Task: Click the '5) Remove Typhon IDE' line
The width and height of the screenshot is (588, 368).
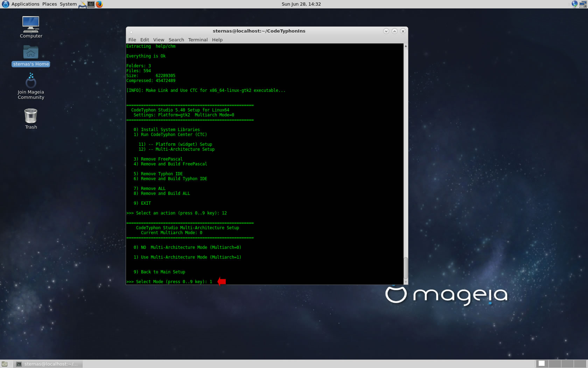Action: click(158, 174)
